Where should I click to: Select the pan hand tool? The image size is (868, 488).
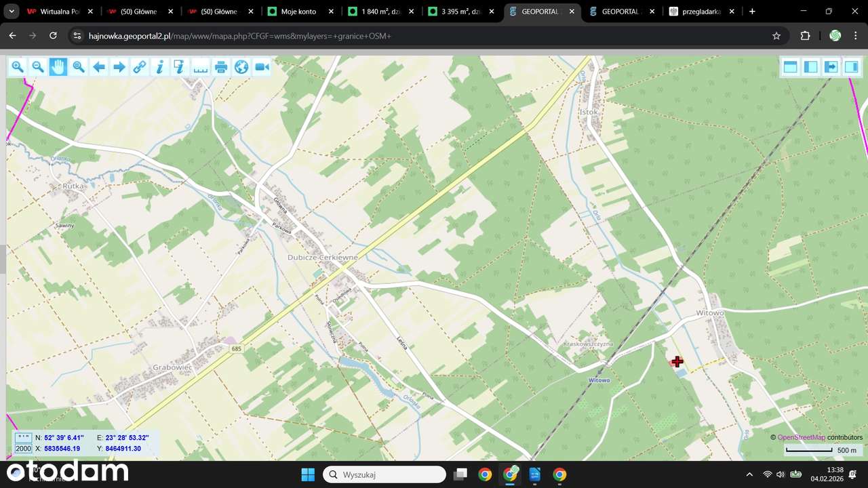(x=58, y=66)
